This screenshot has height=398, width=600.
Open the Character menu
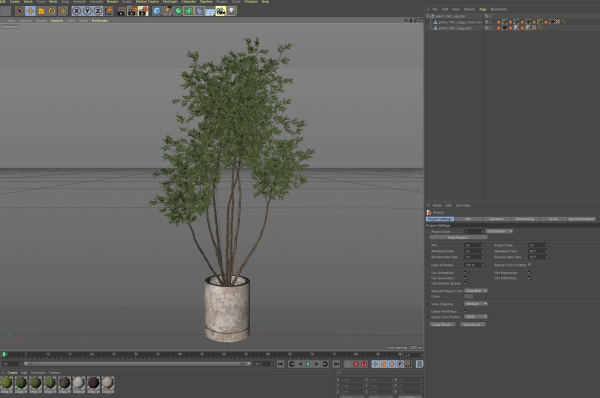(189, 2)
